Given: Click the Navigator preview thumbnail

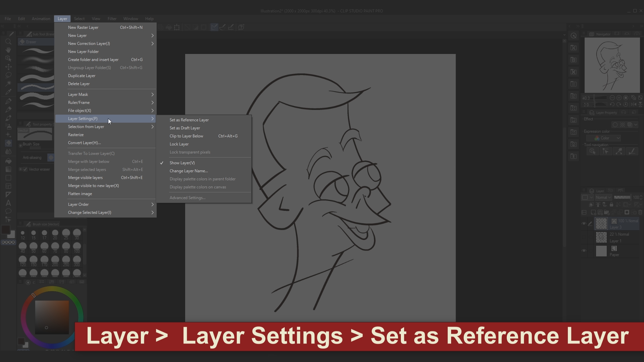Looking at the screenshot, I should (612, 65).
